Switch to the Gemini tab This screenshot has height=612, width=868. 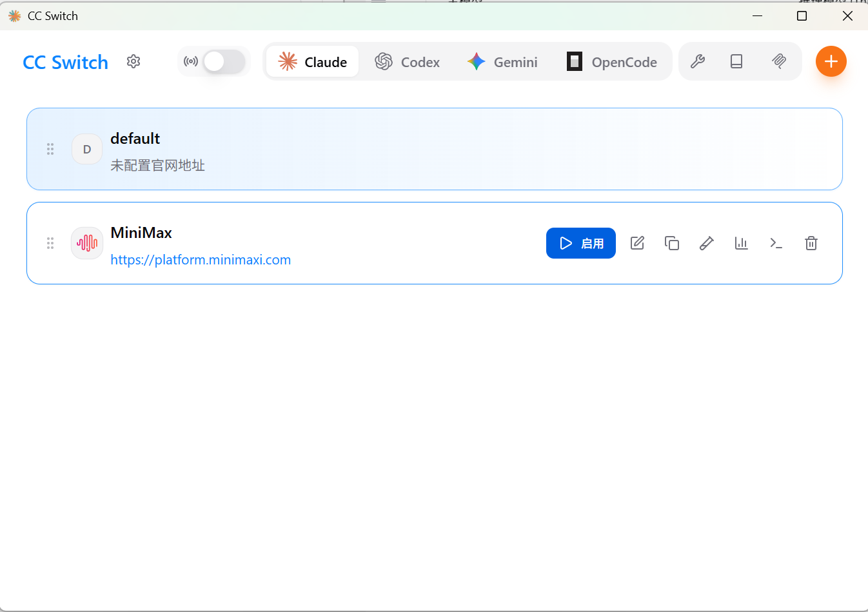tap(502, 62)
